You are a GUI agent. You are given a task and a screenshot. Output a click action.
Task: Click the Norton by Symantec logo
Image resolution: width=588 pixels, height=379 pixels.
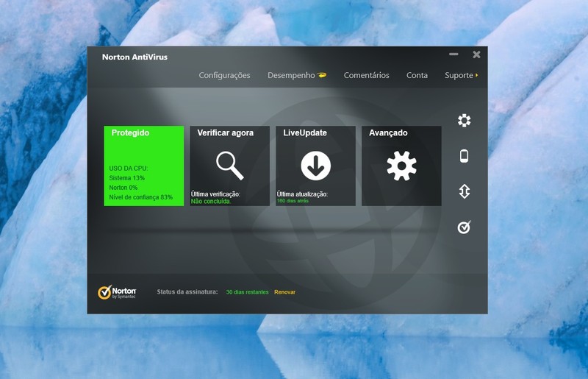point(117,292)
